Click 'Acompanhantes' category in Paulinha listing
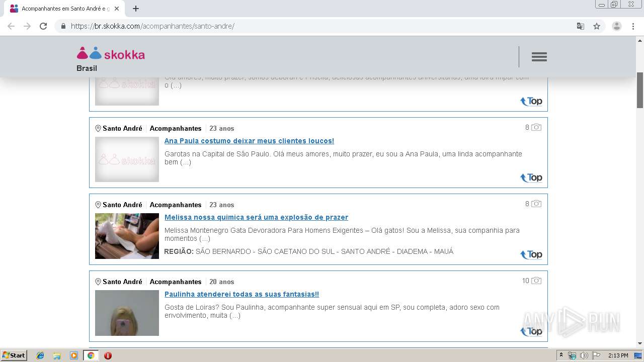This screenshot has width=644, height=362. pos(176,282)
